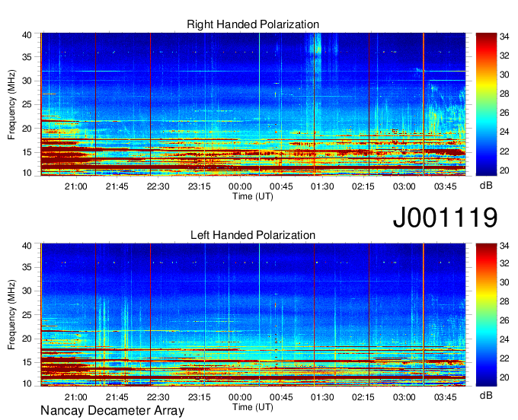Click the '22:30' time tick on Right Handed plot

158,186
